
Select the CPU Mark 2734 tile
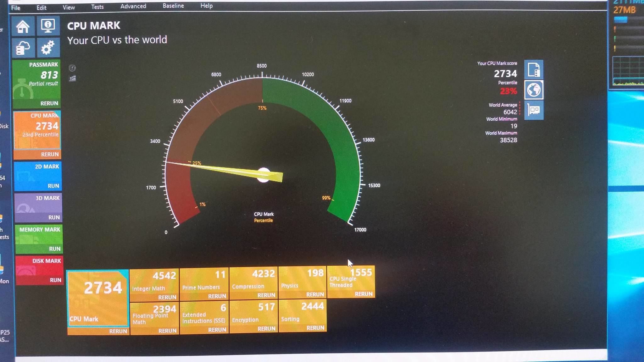(x=37, y=130)
